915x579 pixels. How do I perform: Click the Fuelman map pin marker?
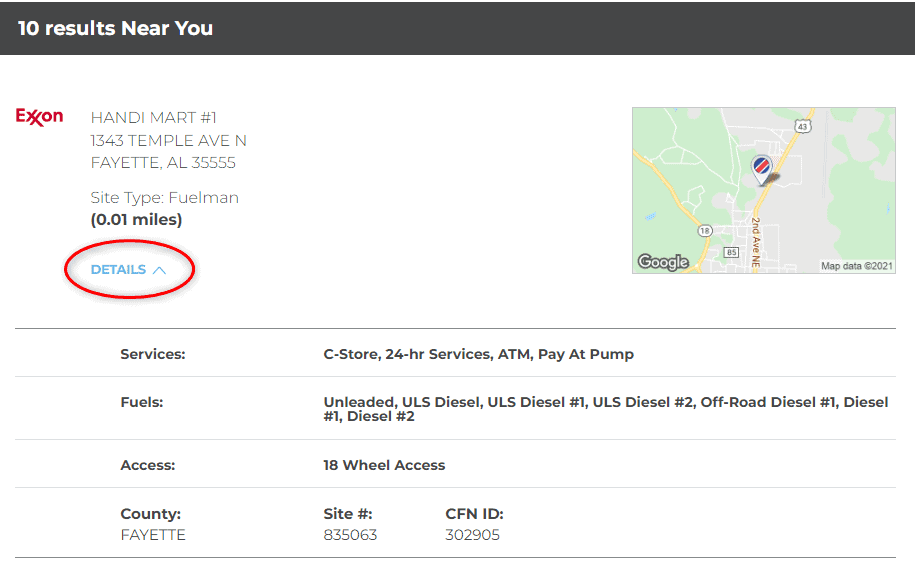[762, 170]
